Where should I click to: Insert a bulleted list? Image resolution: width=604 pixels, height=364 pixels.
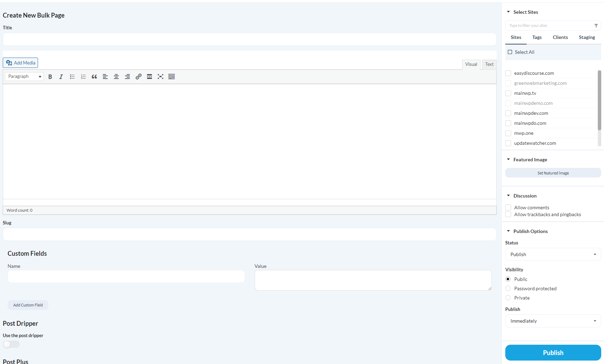click(72, 77)
